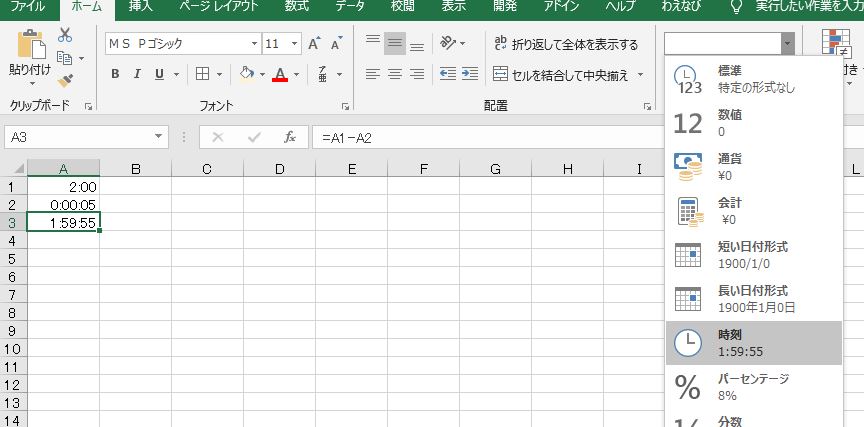
Task: Align text to vertical middle
Action: [x=395, y=43]
